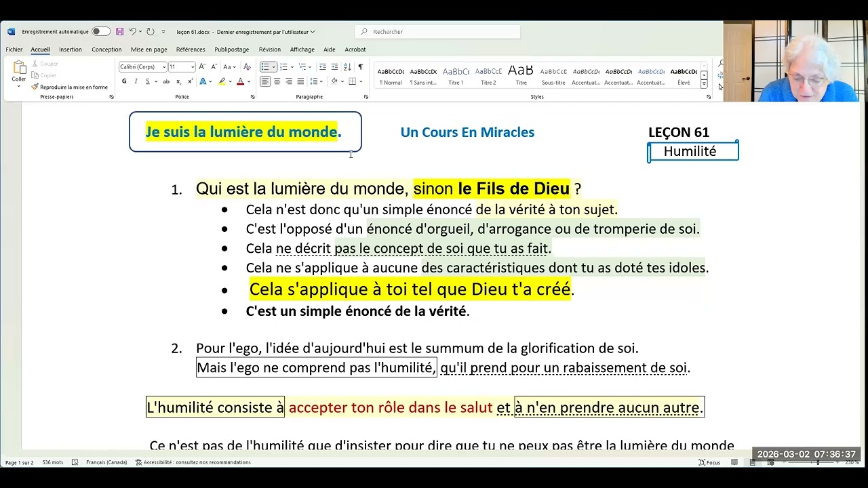Apply superscript formatting
Viewport: 868px width, 488px height.
coord(189,81)
